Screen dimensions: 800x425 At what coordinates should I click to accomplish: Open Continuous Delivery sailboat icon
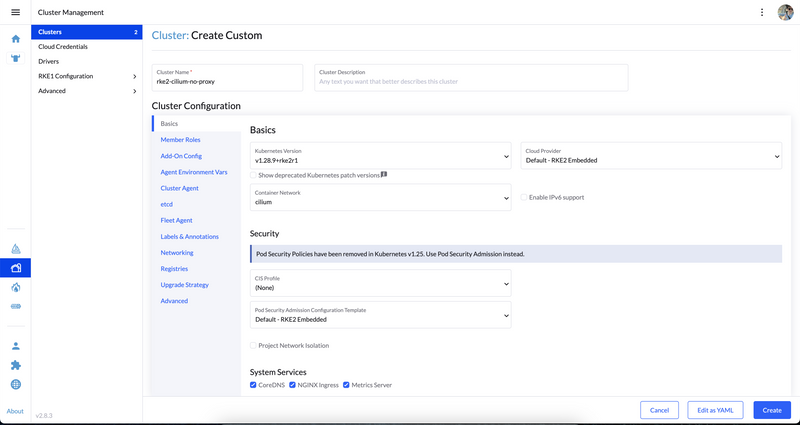point(15,249)
